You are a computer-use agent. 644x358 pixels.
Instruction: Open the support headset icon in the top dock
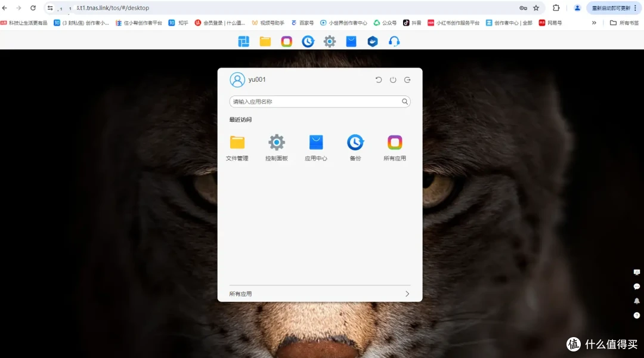click(394, 41)
